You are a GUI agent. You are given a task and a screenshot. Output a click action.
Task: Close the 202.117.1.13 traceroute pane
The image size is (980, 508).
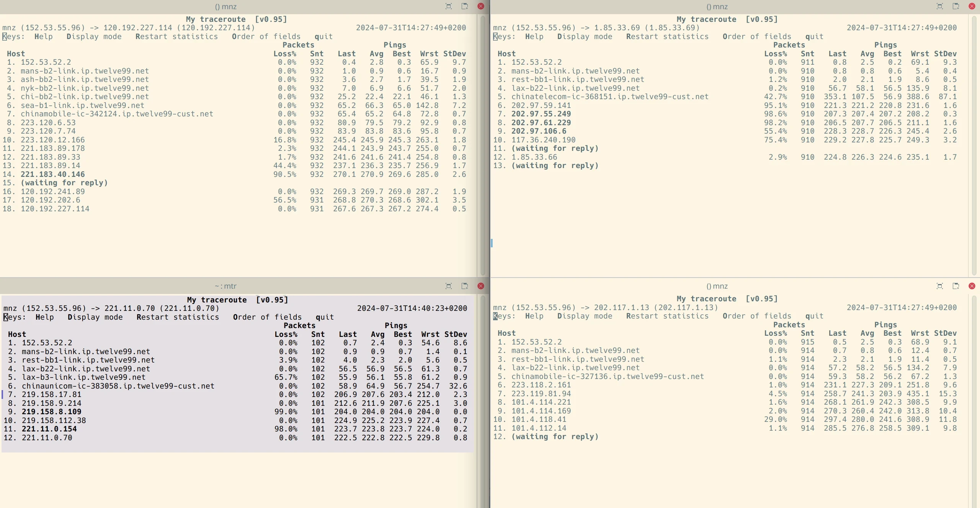(x=972, y=286)
